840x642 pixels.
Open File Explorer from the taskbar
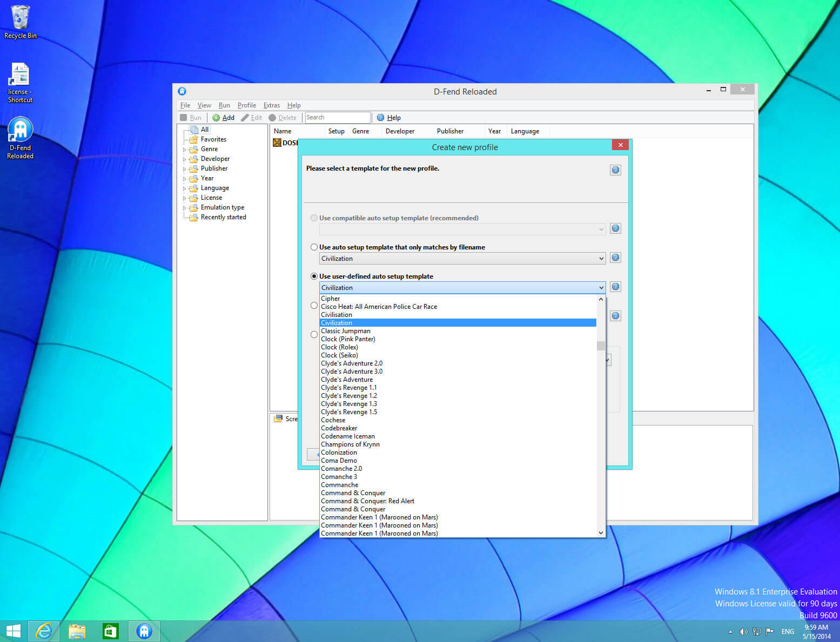click(x=77, y=631)
